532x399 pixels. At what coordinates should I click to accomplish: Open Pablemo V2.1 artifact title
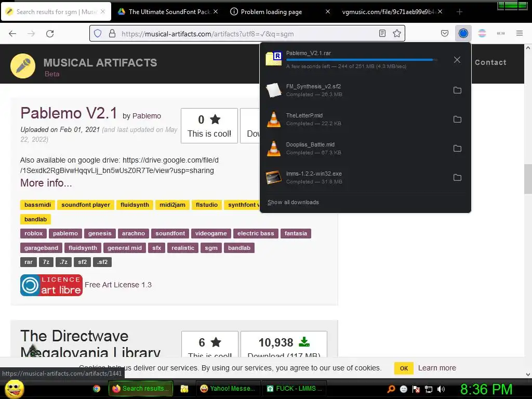[69, 113]
